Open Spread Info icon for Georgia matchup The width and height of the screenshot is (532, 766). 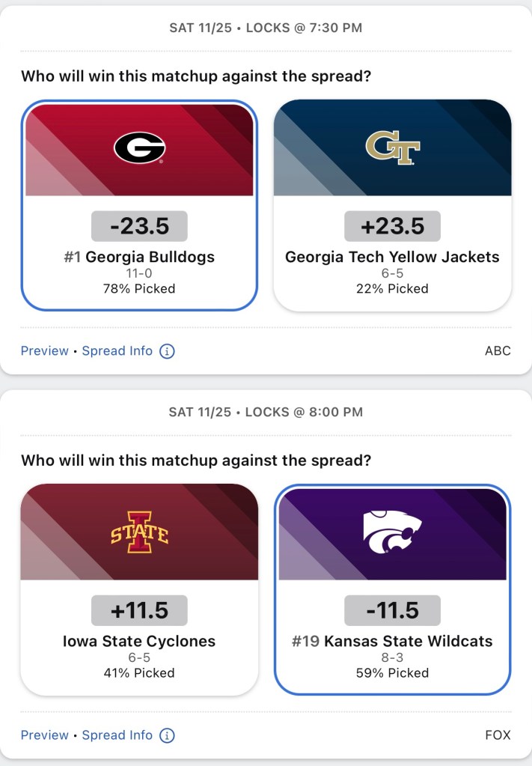(168, 351)
